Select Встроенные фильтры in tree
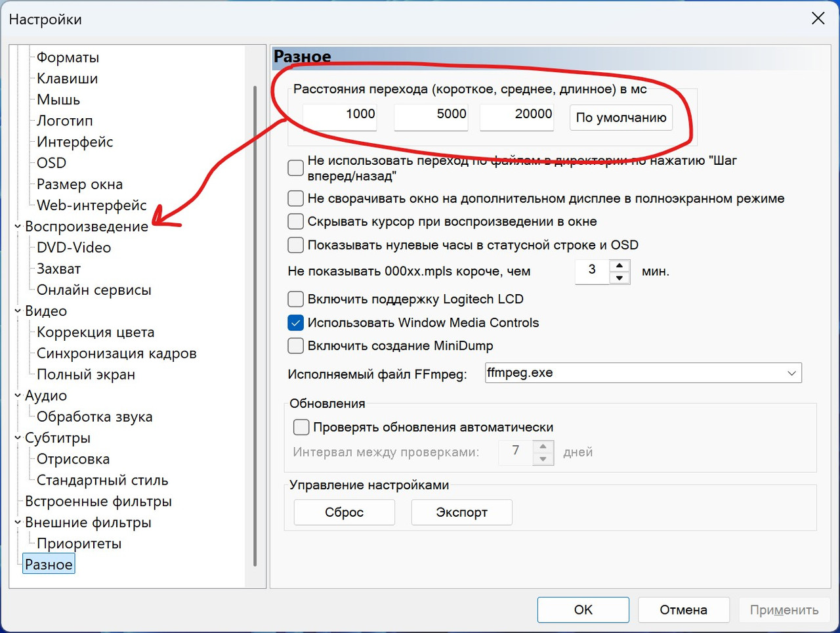This screenshot has height=633, width=840. tap(98, 502)
